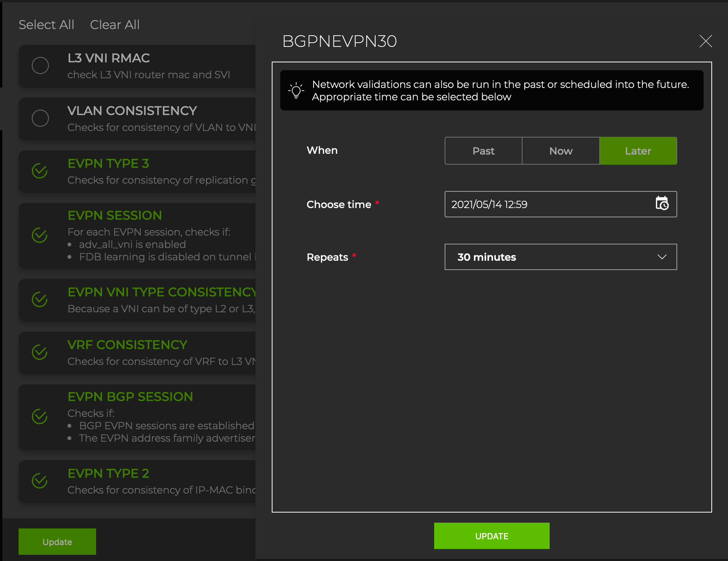Deselect the VRF CONSISTENCY check icon
The width and height of the screenshot is (728, 561).
point(40,352)
